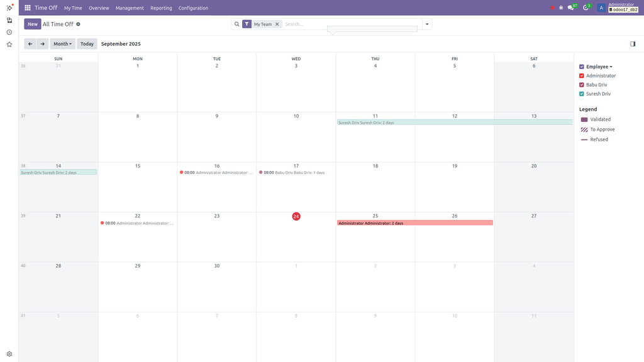Open gear settings next to All Time Off
Screen dimensions: 644x362
[x=79, y=24]
